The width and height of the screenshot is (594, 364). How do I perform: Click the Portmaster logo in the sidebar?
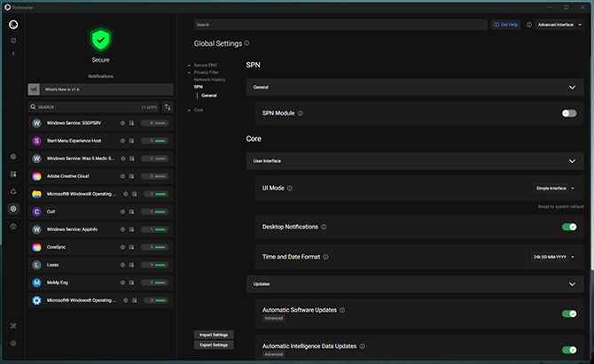(x=13, y=25)
